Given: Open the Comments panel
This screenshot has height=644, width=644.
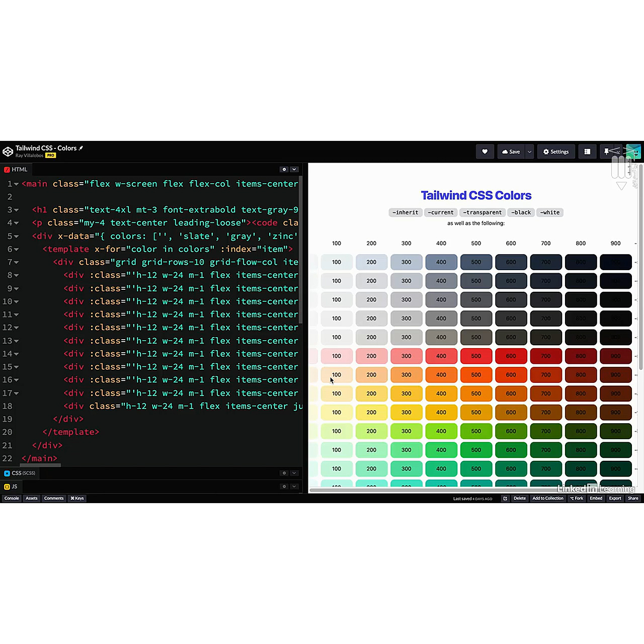Looking at the screenshot, I should coord(54,499).
